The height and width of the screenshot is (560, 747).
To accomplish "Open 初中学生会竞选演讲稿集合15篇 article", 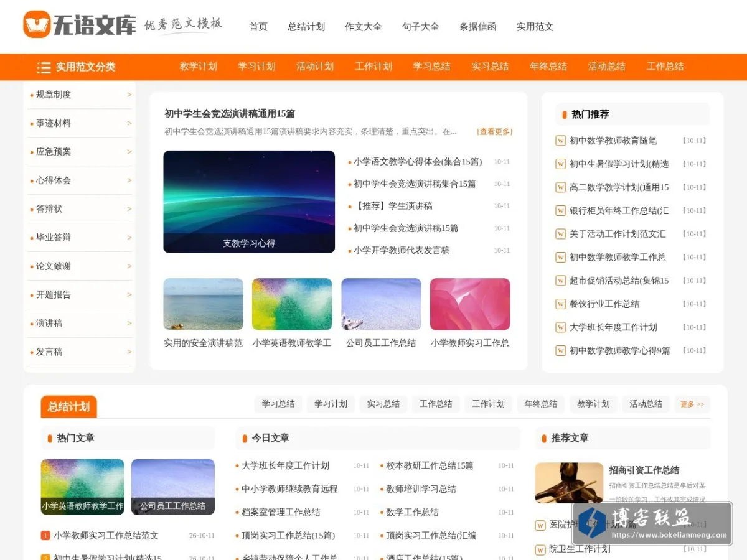I will 415,184.
